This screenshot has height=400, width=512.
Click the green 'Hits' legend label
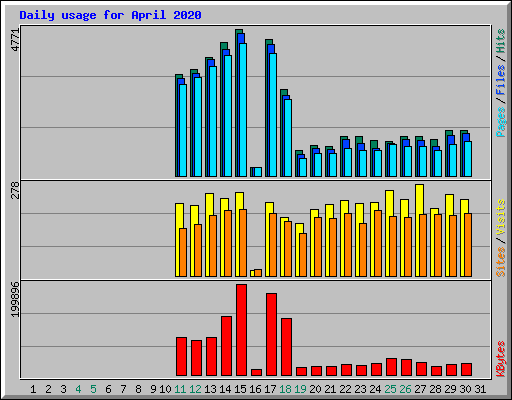pos(501,41)
